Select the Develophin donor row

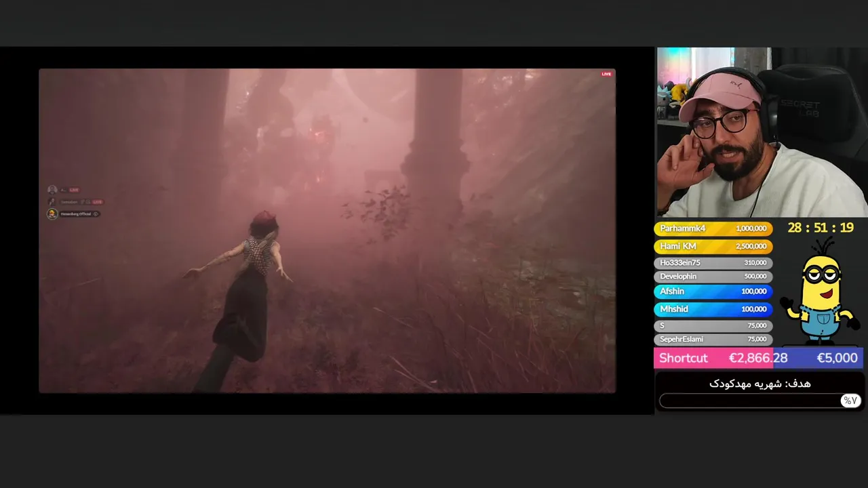713,277
